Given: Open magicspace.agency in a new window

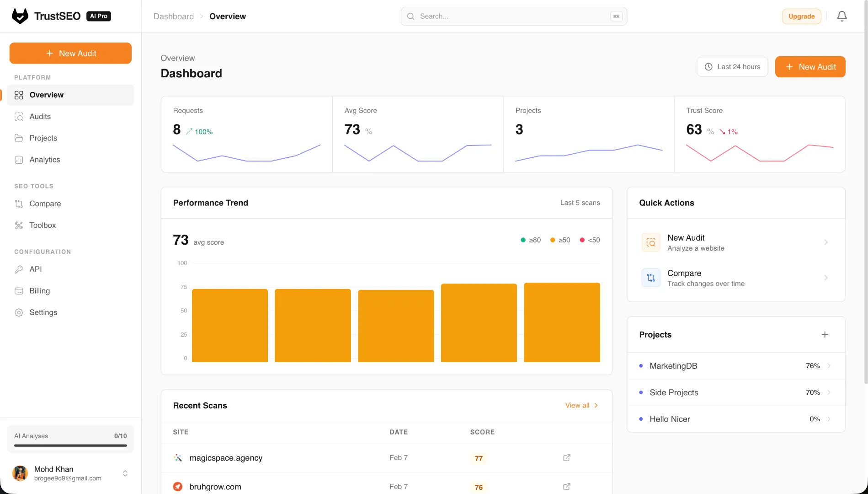Looking at the screenshot, I should [566, 457].
